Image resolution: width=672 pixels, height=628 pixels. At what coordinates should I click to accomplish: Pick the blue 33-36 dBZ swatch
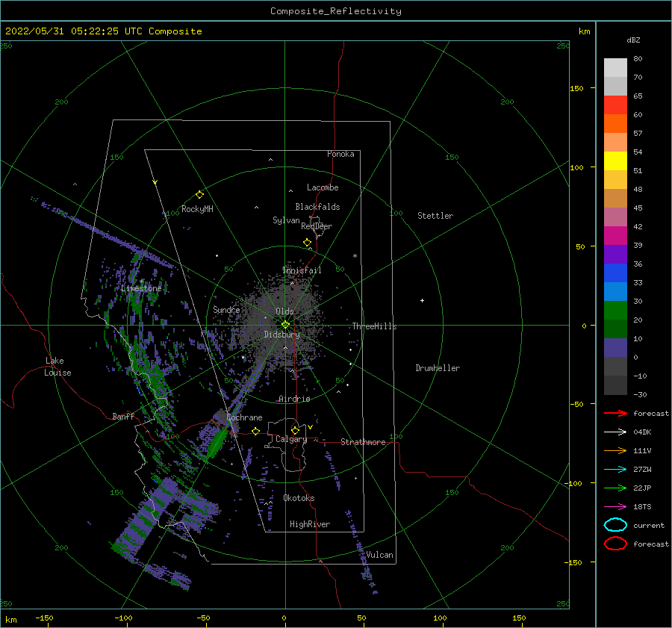pyautogui.click(x=615, y=273)
